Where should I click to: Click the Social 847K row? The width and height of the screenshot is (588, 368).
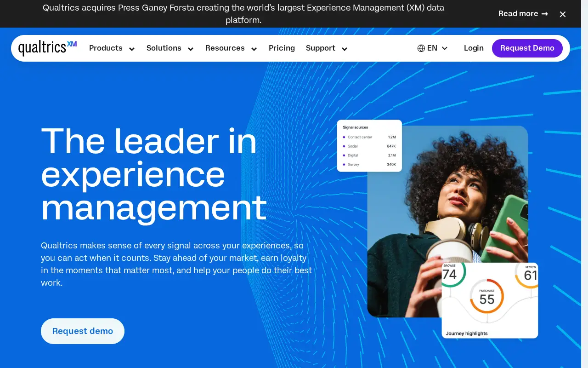tap(369, 146)
